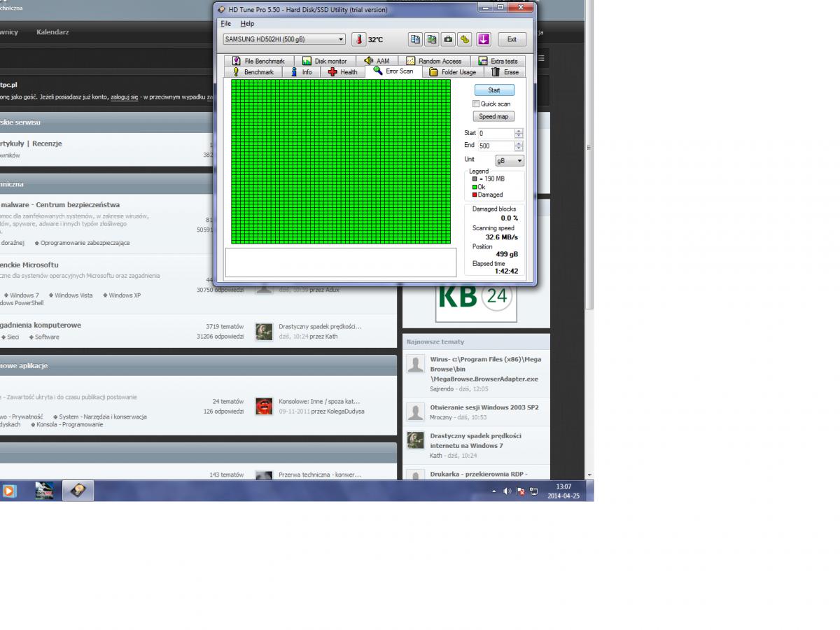This screenshot has width=840, height=630.
Task: Click the HD Tune title bar app icon
Action: [222, 9]
